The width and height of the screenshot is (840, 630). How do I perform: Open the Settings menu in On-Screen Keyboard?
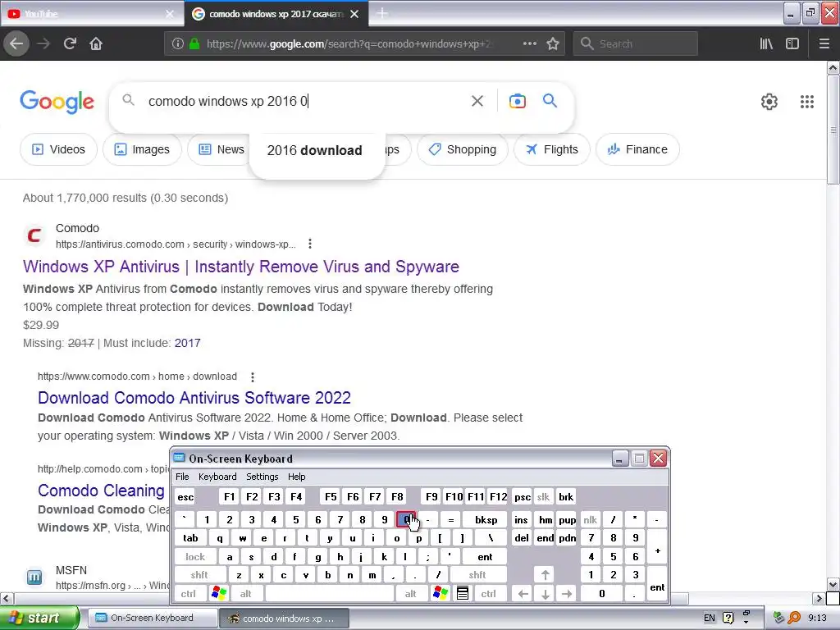262,477
